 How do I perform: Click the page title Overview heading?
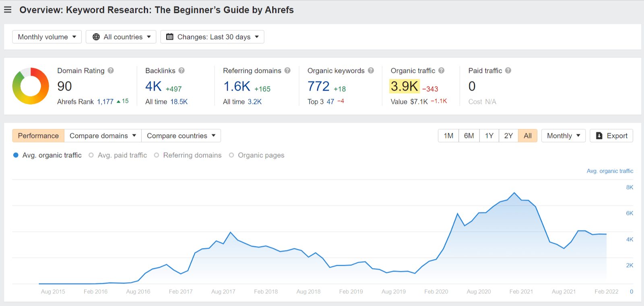coord(157,10)
